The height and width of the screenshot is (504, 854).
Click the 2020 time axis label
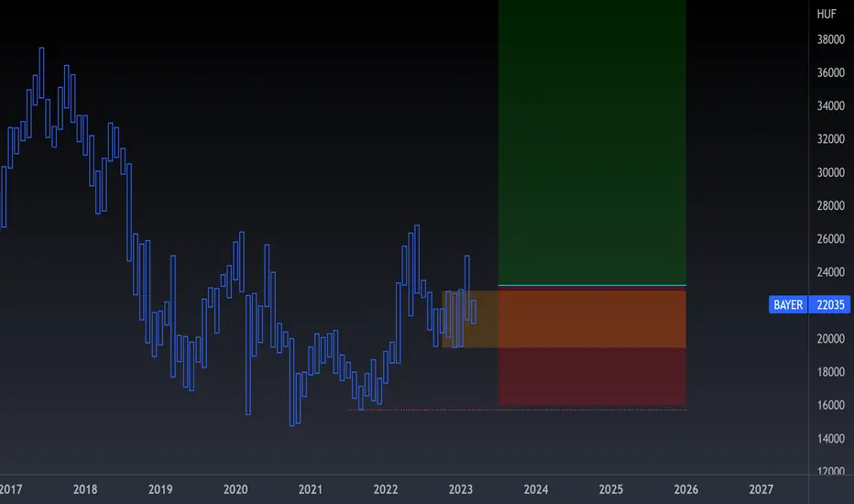click(235, 489)
